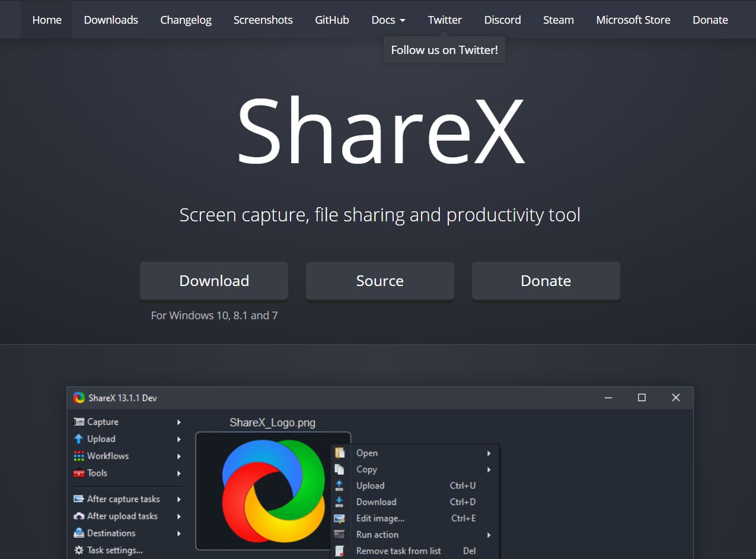Visit the GitHub link in navbar
Image resolution: width=756 pixels, height=559 pixels.
[332, 20]
